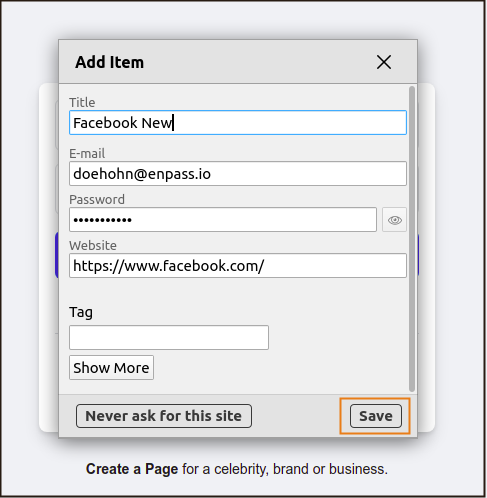
Task: Click the text 'celebrity, brand or business'
Action: click(300, 469)
